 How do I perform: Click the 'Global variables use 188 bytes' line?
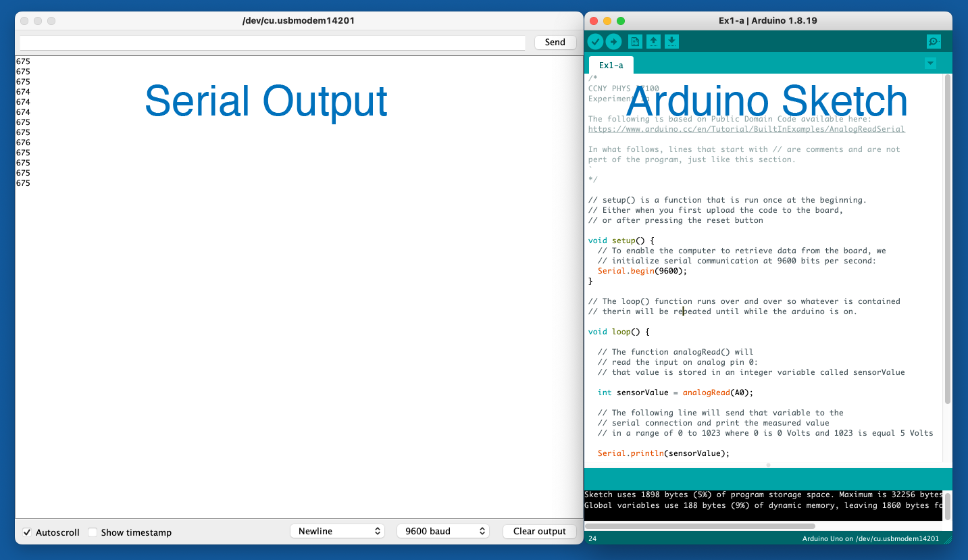[763, 505]
